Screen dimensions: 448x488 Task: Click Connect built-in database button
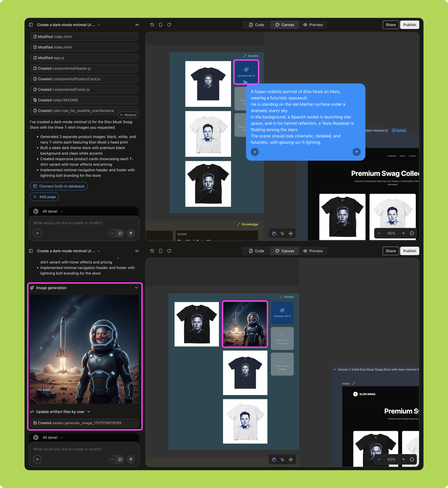pyautogui.click(x=59, y=186)
